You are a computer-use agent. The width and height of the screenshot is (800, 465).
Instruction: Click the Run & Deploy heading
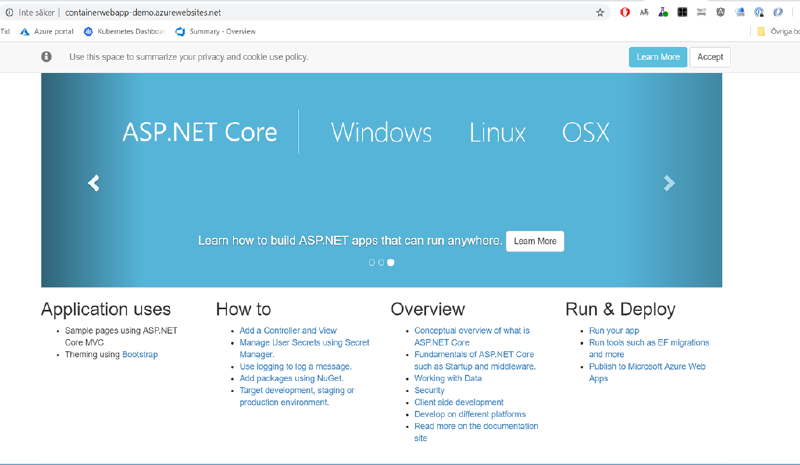pyautogui.click(x=620, y=309)
